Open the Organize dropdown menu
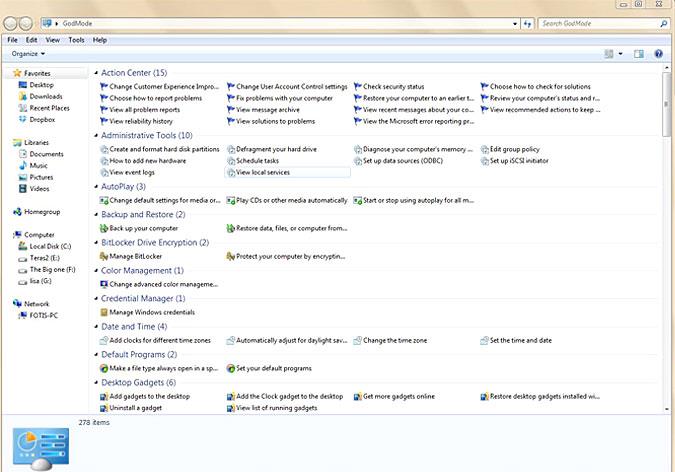675x472 pixels. point(28,54)
